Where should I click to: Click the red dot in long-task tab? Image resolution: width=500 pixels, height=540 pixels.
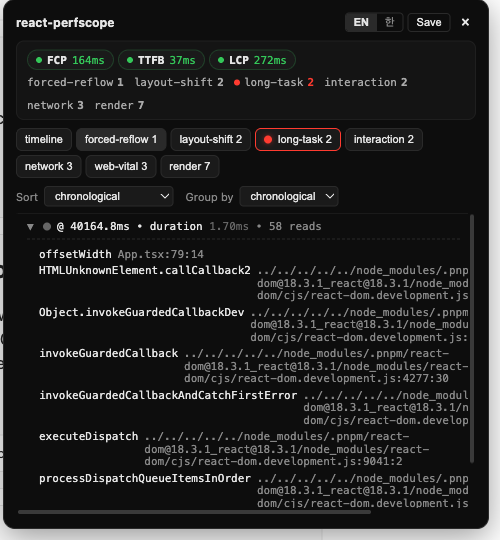coord(268,139)
